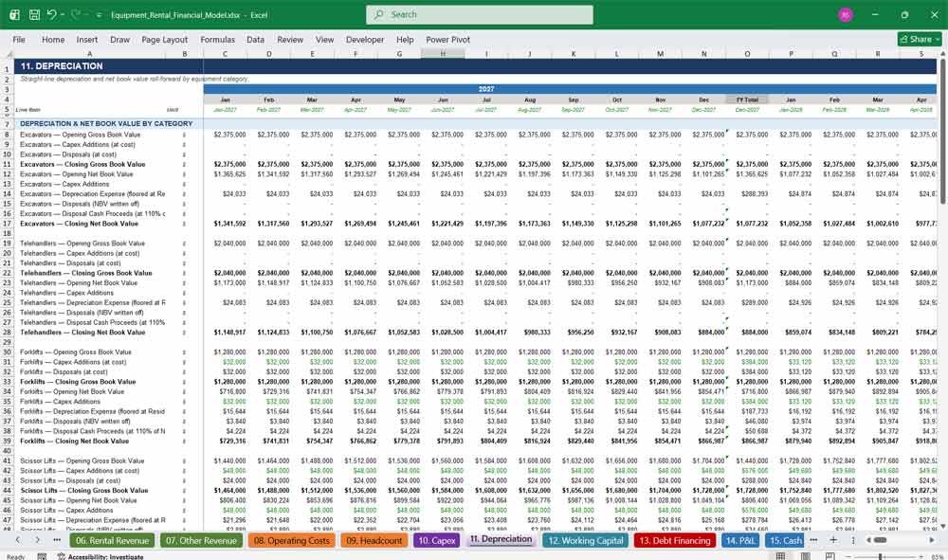948x560 pixels.
Task: Click the left sheet tabs ellipsis
Action: (57, 540)
